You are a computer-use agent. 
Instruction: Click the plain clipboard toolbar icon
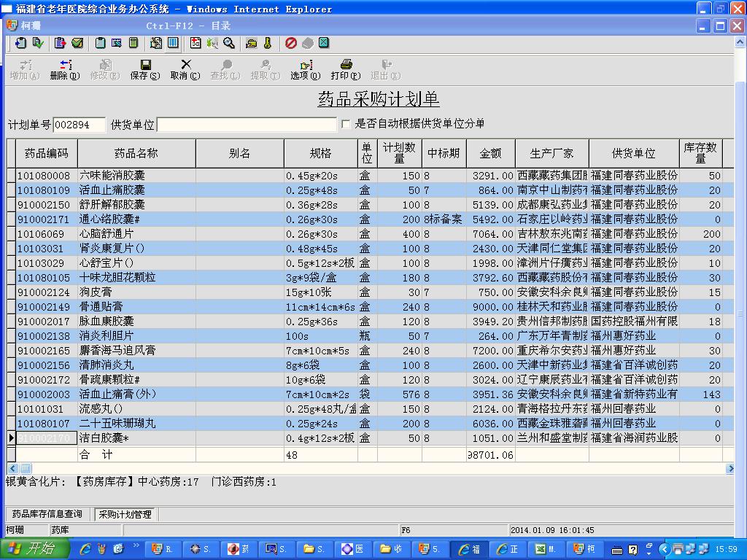(100, 43)
